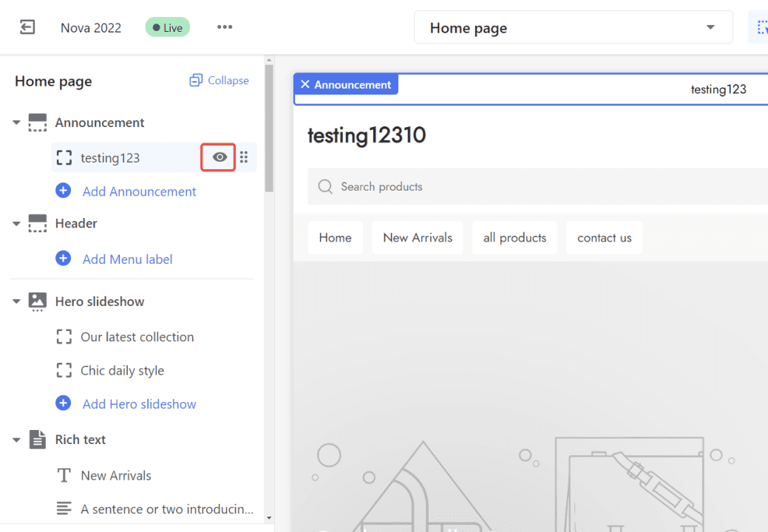Select the Hero slideshow section label
Screen dimensions: 768x532
point(100,302)
